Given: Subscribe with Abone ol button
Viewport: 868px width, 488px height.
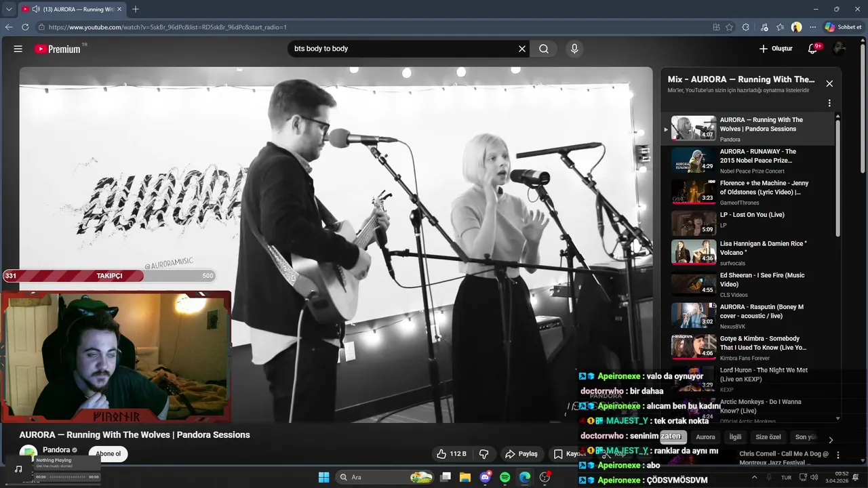Looking at the screenshot, I should [x=108, y=454].
